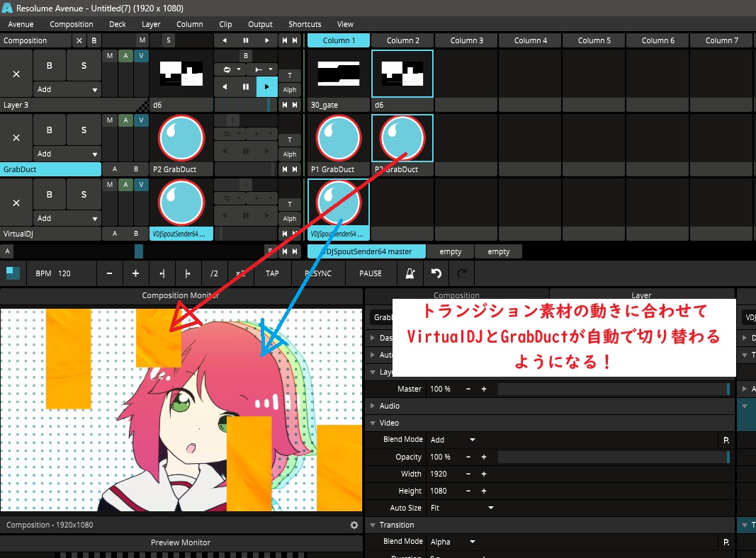Bypass Layer 3 with B button
Image resolution: width=756 pixels, height=558 pixels.
(49, 66)
